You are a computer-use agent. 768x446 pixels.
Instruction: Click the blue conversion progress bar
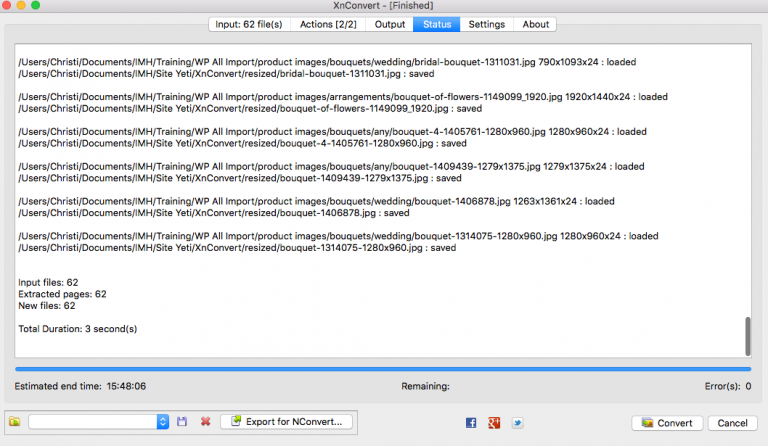(x=383, y=369)
